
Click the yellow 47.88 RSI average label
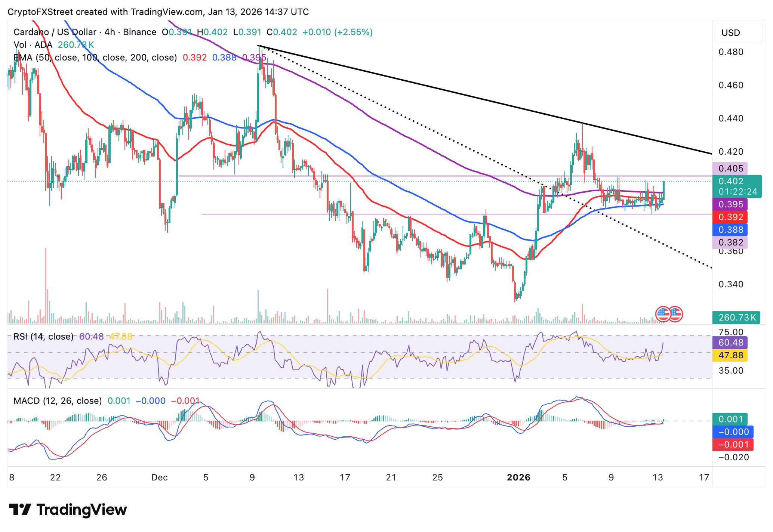[x=730, y=355]
